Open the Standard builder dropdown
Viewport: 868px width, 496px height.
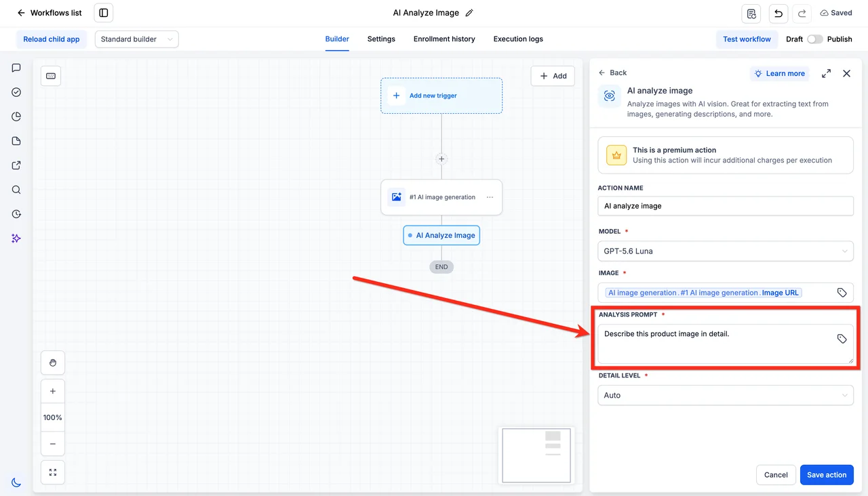[137, 39]
